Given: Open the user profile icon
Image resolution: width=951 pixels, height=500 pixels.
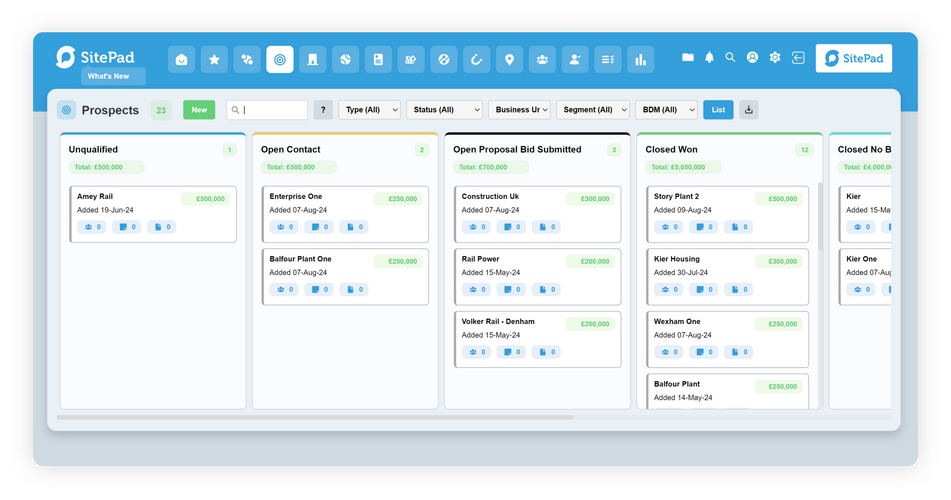Looking at the screenshot, I should (x=752, y=58).
